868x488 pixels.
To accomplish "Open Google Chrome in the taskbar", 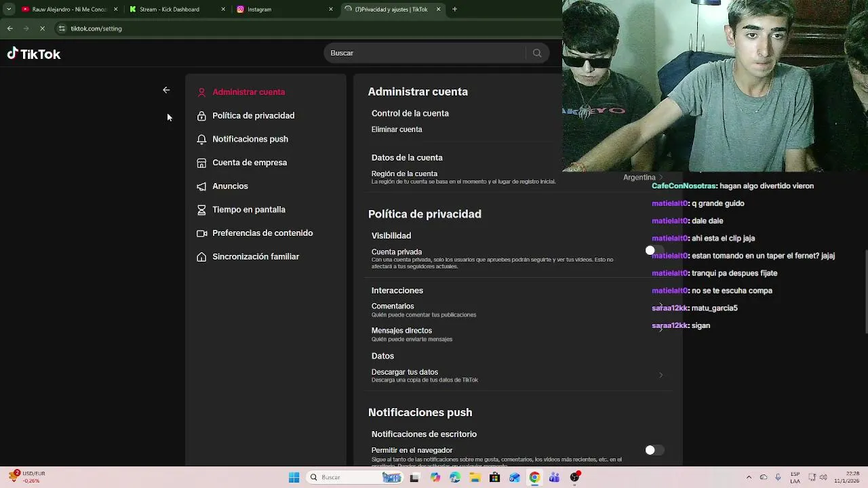I will (x=534, y=477).
